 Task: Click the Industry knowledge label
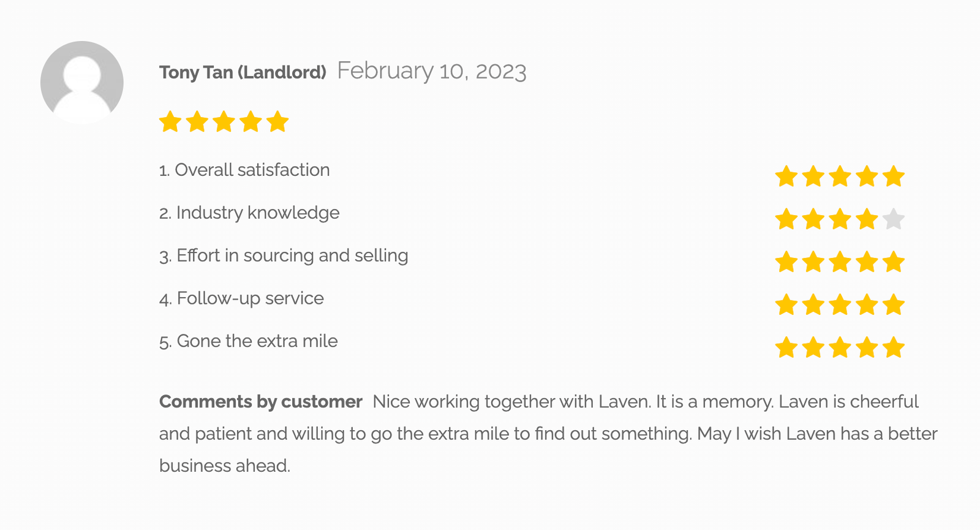249,213
